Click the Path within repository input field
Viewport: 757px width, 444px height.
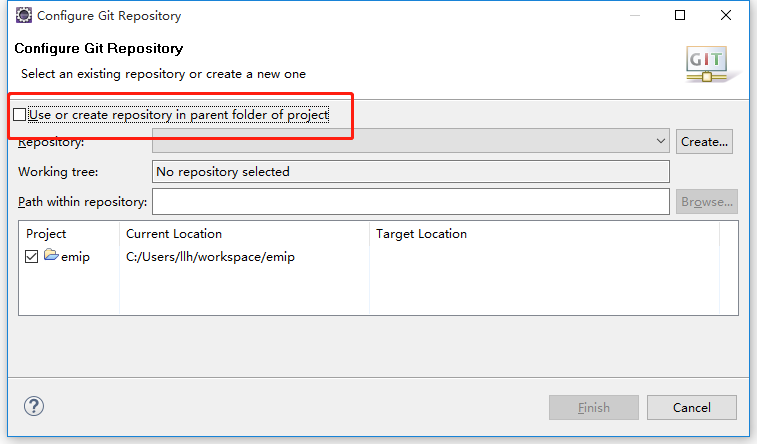[410, 202]
